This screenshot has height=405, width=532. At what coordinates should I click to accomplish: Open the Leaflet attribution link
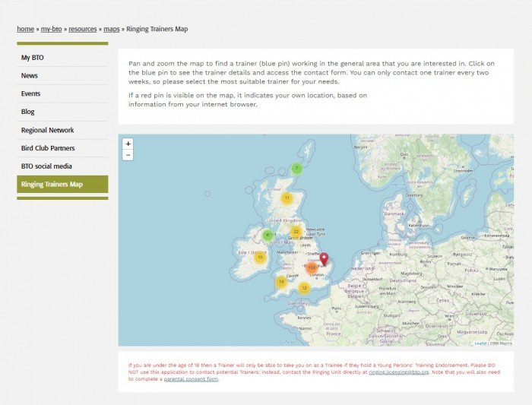point(480,343)
